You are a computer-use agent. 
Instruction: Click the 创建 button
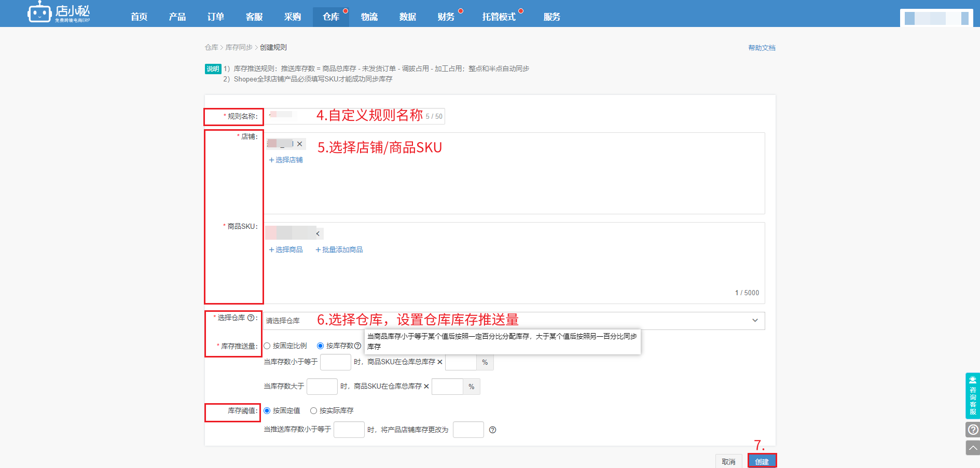[762, 461]
